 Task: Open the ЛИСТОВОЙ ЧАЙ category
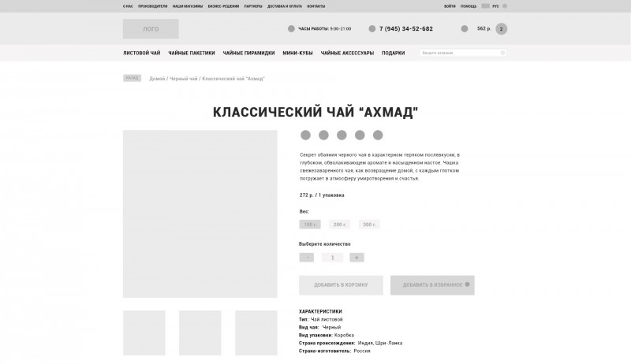(x=142, y=53)
